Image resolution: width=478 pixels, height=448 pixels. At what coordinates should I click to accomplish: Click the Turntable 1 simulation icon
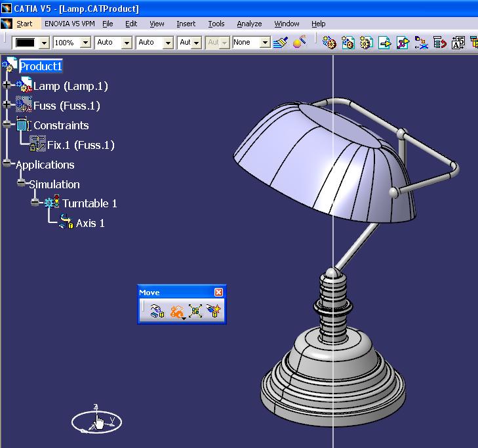point(52,202)
